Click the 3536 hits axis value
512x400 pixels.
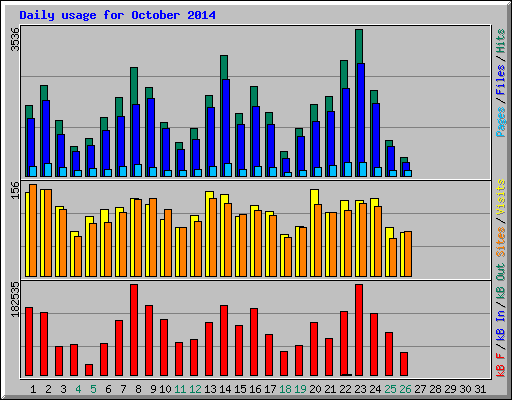click(15, 40)
